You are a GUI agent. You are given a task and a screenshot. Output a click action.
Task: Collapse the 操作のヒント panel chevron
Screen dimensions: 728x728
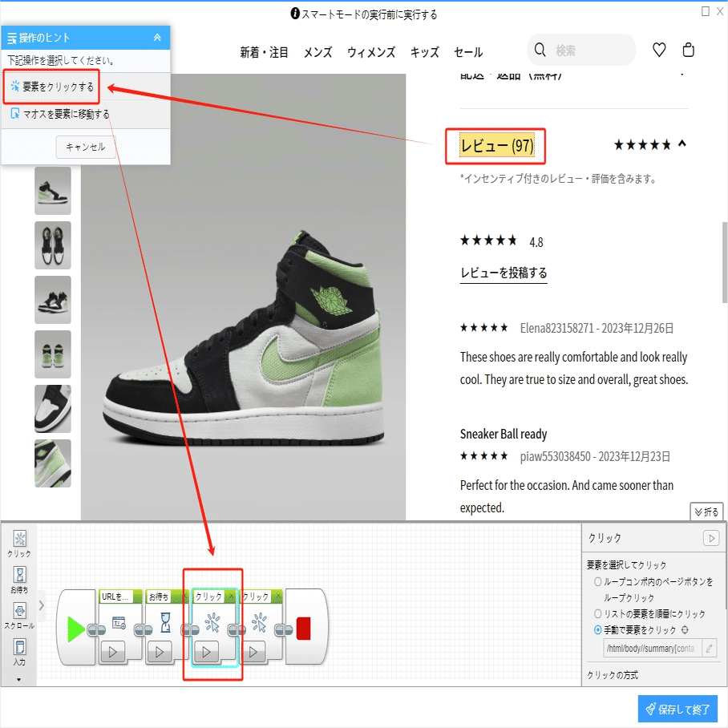click(x=157, y=38)
